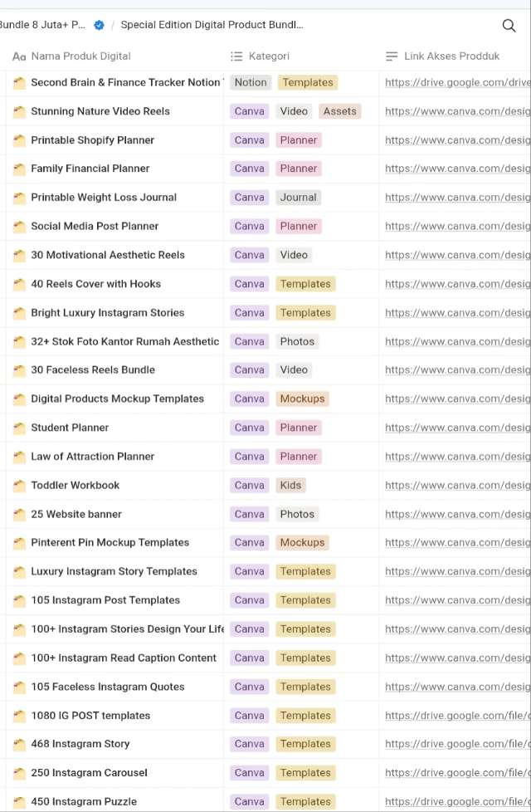Viewport: 531px width, 812px height.
Task: Click page icon of 30 Motivational Aesthetic Reels
Action: click(x=19, y=255)
